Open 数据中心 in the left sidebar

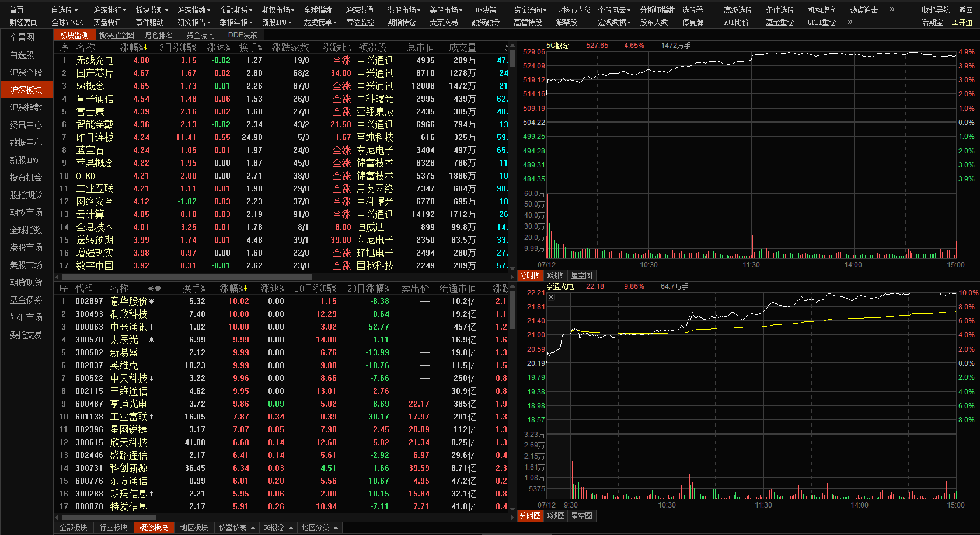26,142
